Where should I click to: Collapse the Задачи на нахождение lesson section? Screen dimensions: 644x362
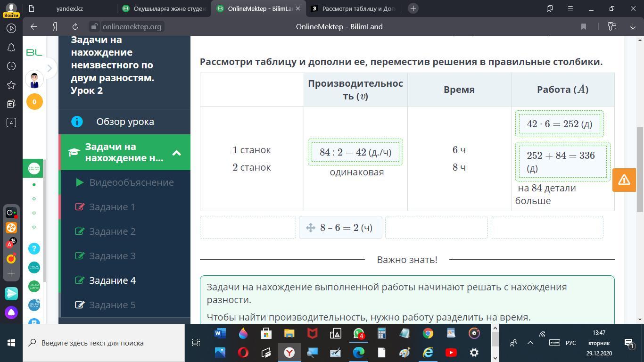click(x=176, y=152)
